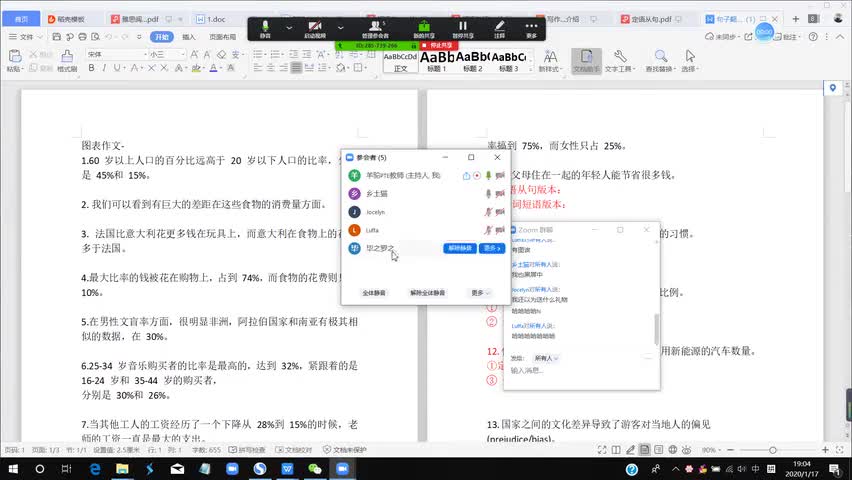852x480 pixels.
Task: Open the 文件 menu
Action: tap(26, 37)
